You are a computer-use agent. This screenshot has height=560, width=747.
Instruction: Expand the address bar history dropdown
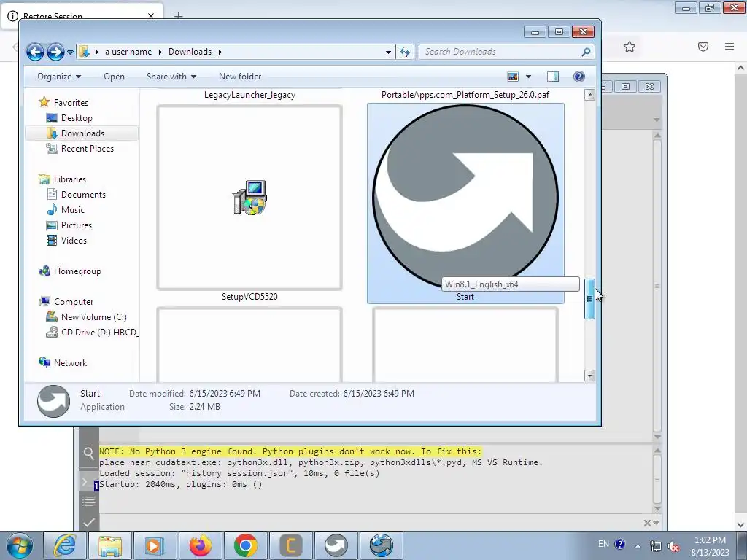(388, 52)
